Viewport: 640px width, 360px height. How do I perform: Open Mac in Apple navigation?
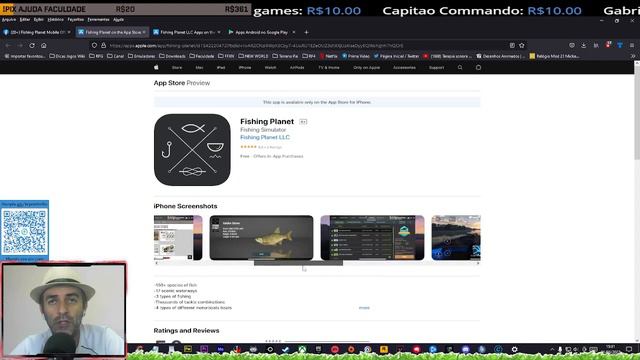[199, 67]
